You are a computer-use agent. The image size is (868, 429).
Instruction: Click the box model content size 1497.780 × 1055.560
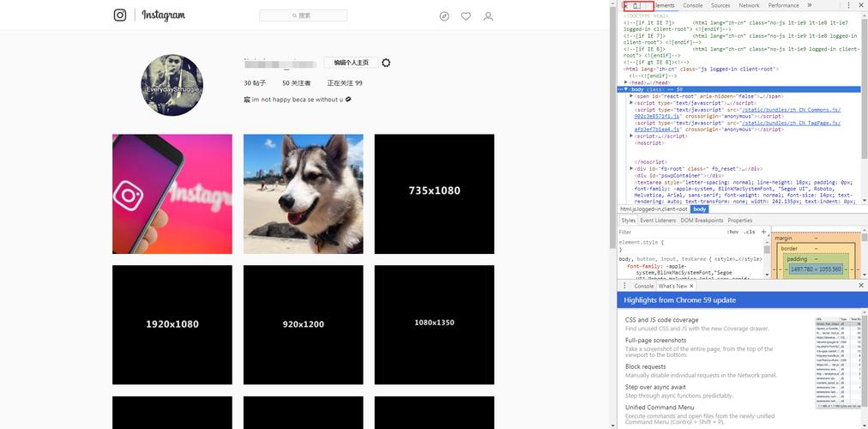pyautogui.click(x=816, y=269)
